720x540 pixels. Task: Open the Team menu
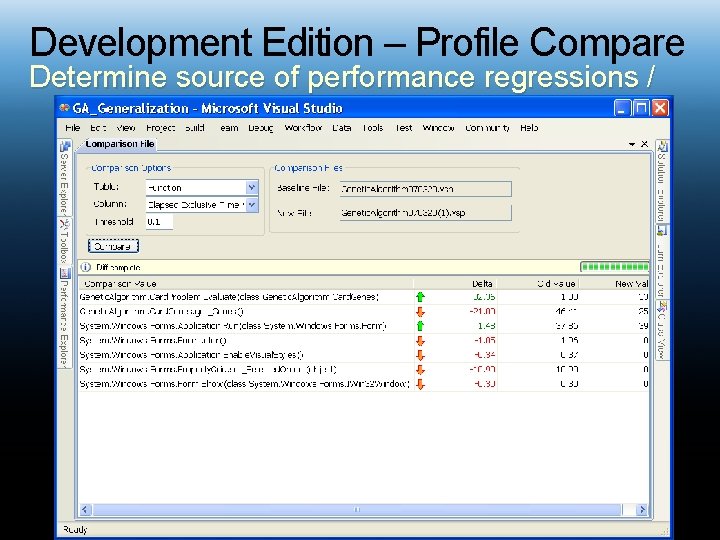pyautogui.click(x=228, y=128)
